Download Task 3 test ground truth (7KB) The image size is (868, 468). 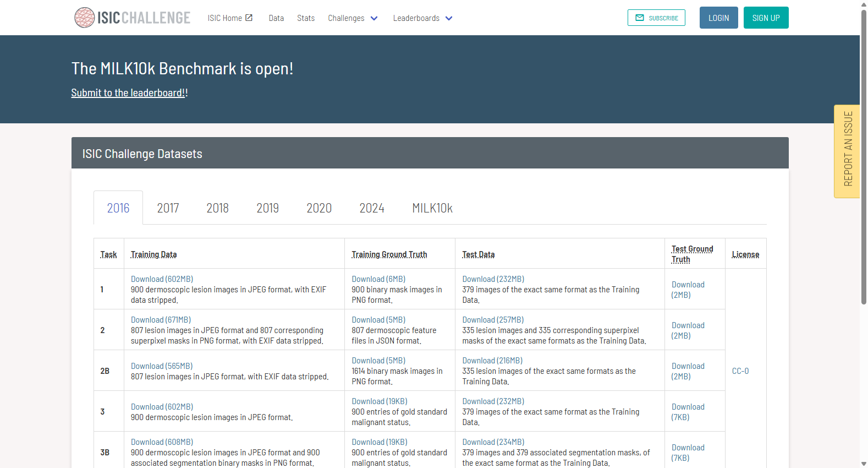coord(688,412)
